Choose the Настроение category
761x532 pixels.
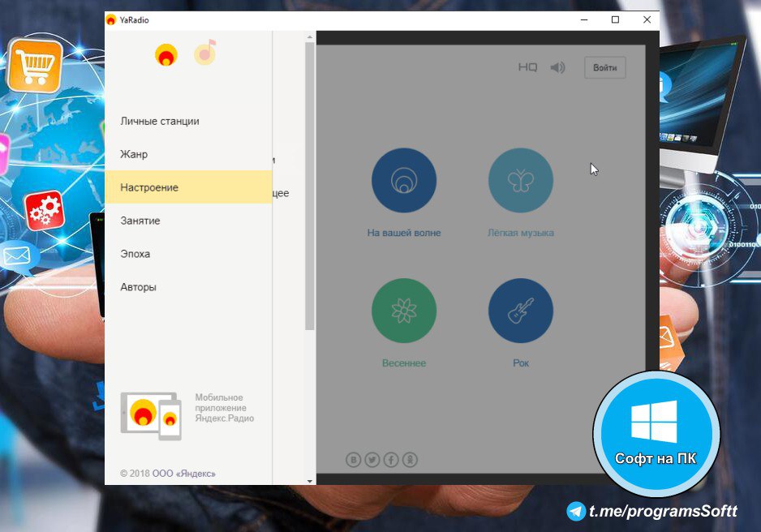(149, 187)
